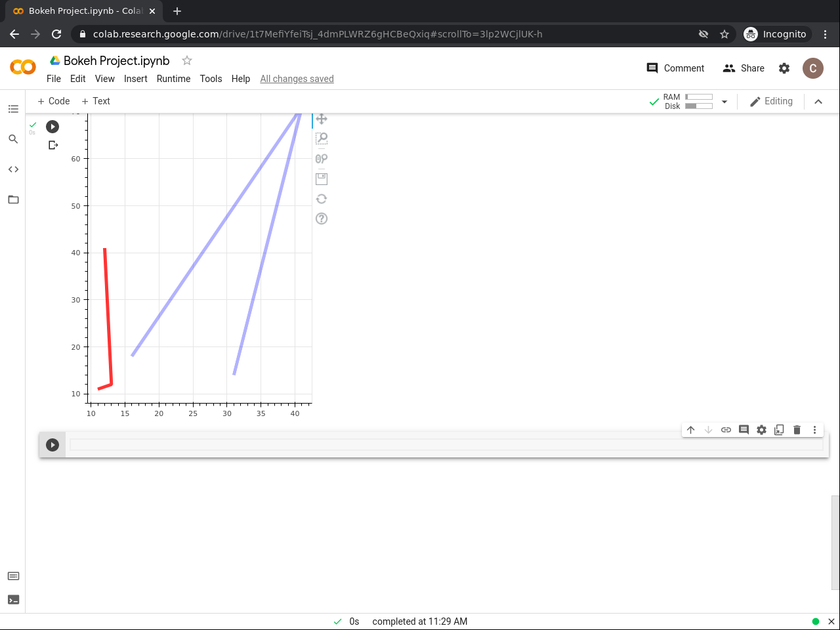Image resolution: width=840 pixels, height=630 pixels.
Task: Collapse the header with the chevron
Action: [x=818, y=102]
